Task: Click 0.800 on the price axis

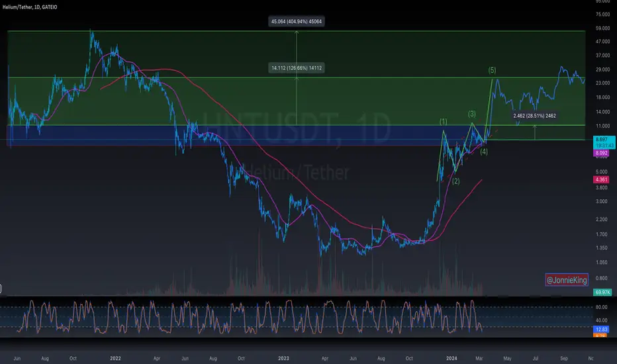Action: coord(601,278)
